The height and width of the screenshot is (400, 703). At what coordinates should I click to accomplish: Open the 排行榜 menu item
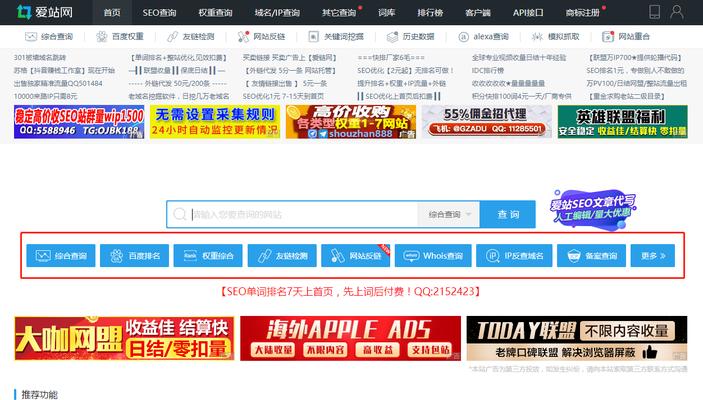click(430, 13)
